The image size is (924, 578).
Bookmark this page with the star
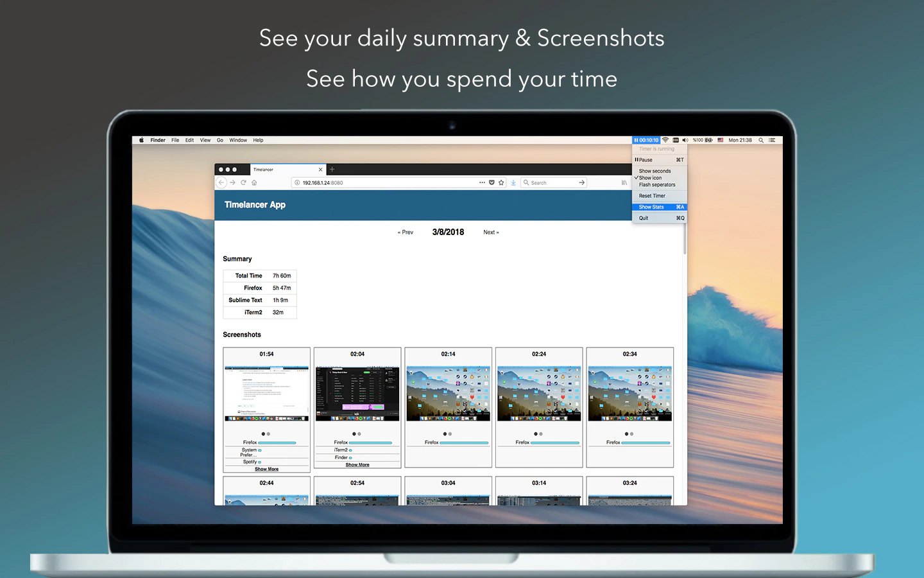pos(501,182)
